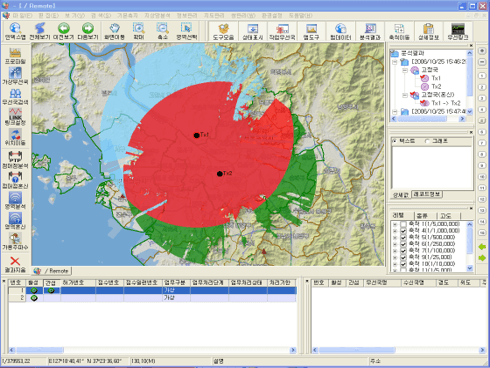Select the 텍스트 radio button
Viewport: 490px width, 368px height.
(x=394, y=141)
